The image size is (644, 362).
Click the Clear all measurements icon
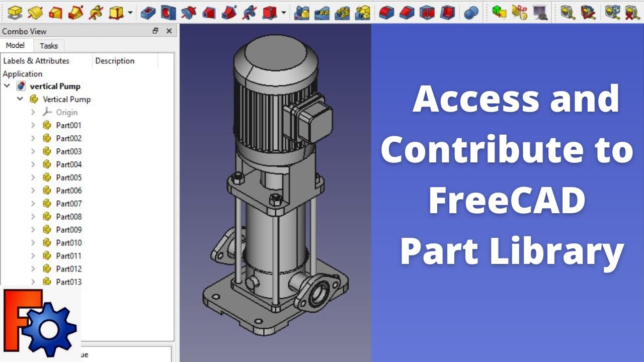click(x=632, y=12)
